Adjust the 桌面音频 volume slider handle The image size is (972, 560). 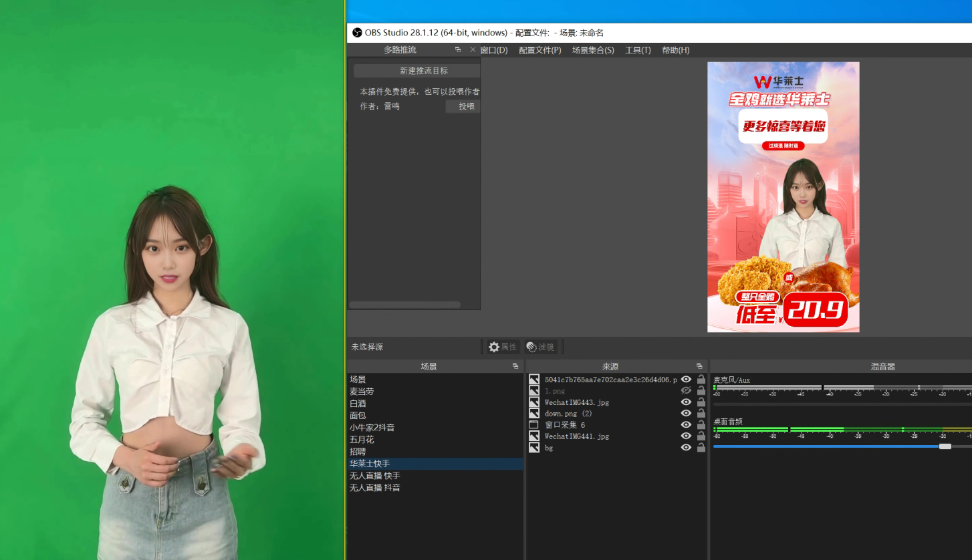(945, 446)
